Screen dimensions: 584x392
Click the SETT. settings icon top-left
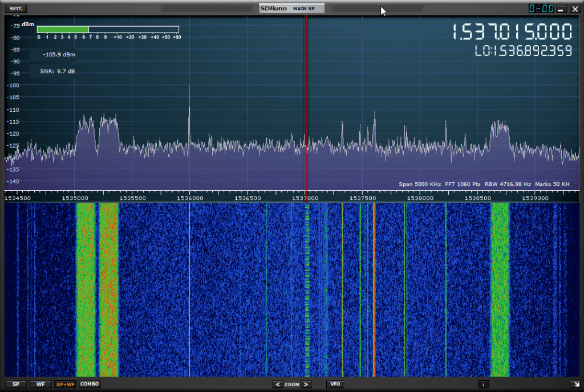15,9
